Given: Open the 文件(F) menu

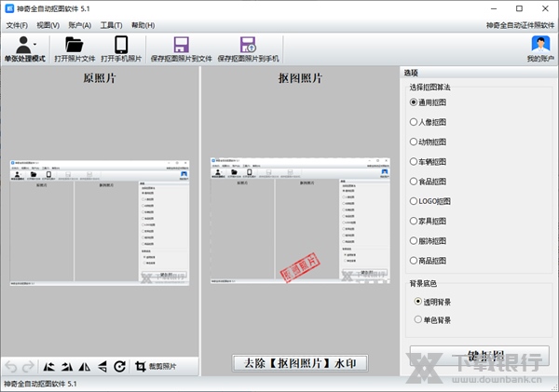Looking at the screenshot, I should tap(17, 25).
